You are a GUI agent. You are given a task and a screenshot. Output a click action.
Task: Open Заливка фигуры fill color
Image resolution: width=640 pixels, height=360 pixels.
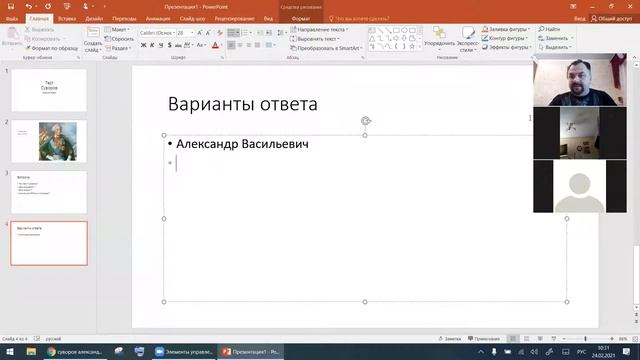point(506,29)
